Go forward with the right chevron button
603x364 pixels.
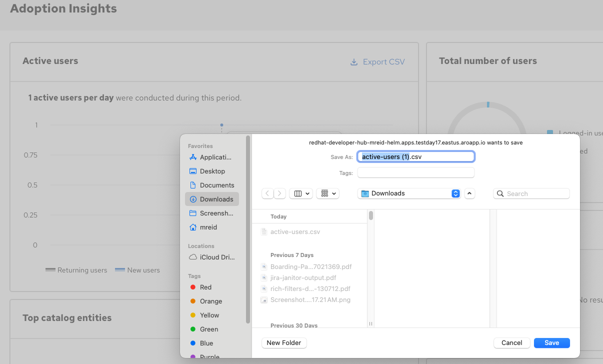pyautogui.click(x=280, y=193)
